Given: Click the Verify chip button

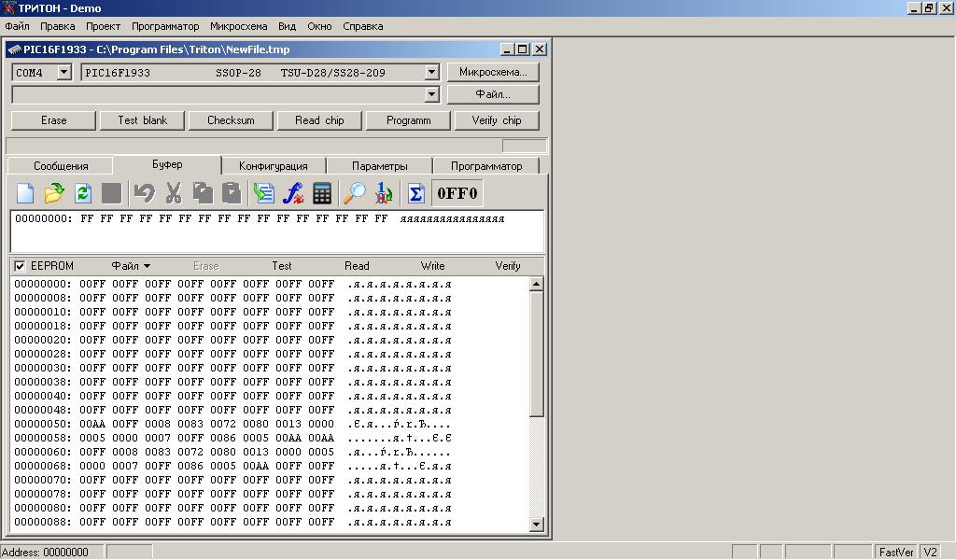Looking at the screenshot, I should click(497, 120).
